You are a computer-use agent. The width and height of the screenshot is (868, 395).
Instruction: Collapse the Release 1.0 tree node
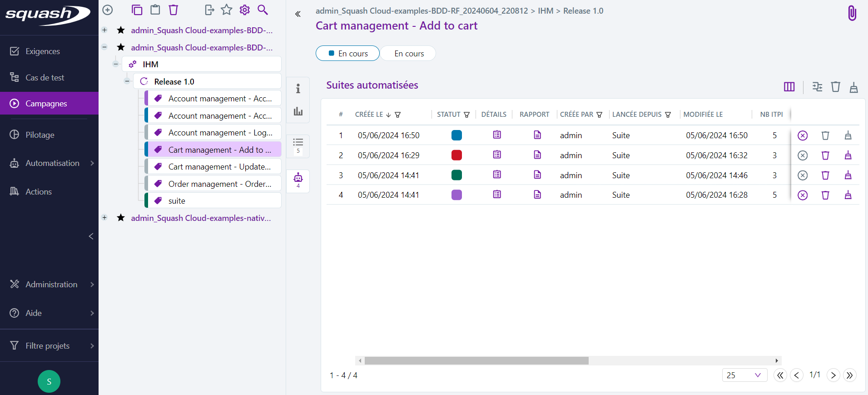pyautogui.click(x=127, y=81)
